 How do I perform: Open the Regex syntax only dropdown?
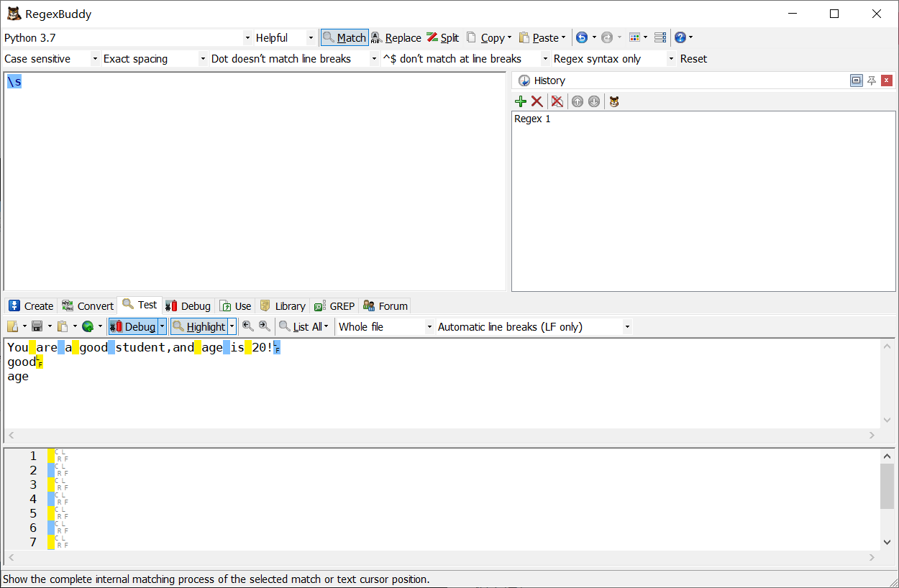click(x=672, y=59)
